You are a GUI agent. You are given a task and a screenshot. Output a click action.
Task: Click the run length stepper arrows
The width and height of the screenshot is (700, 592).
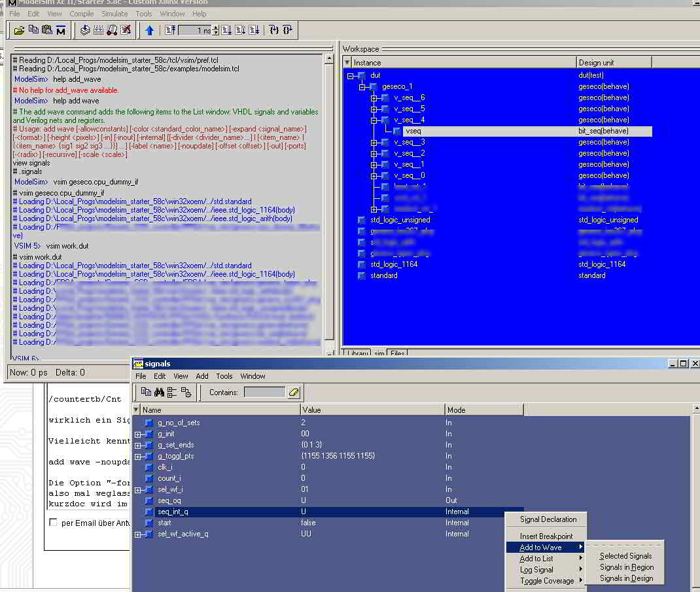[216, 30]
